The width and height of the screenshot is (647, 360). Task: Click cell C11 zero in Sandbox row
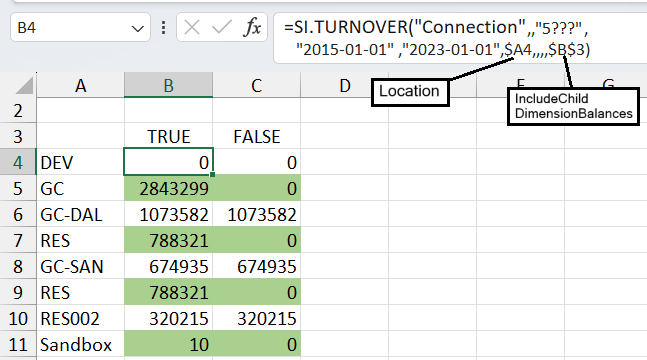[x=257, y=344]
